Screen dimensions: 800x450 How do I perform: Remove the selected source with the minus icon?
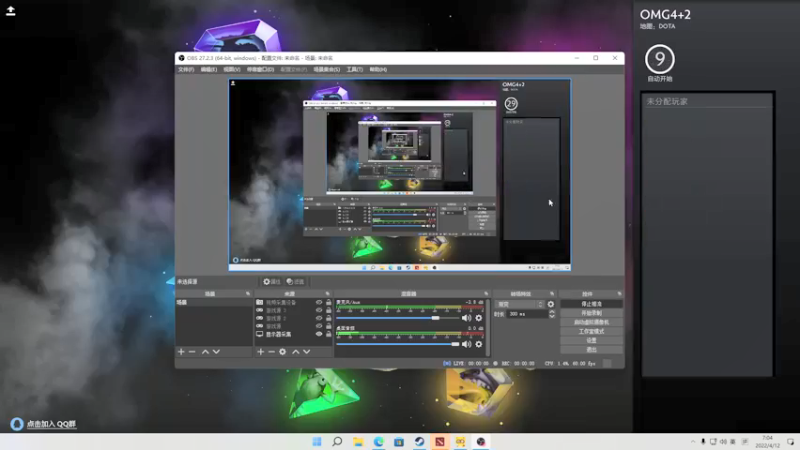pyautogui.click(x=271, y=352)
